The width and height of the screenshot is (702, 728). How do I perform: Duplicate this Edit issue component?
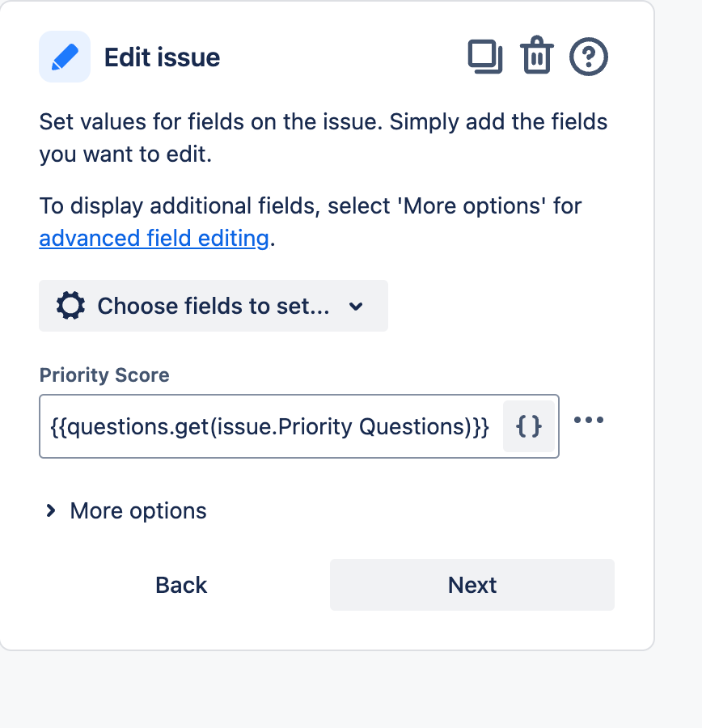pyautogui.click(x=485, y=57)
